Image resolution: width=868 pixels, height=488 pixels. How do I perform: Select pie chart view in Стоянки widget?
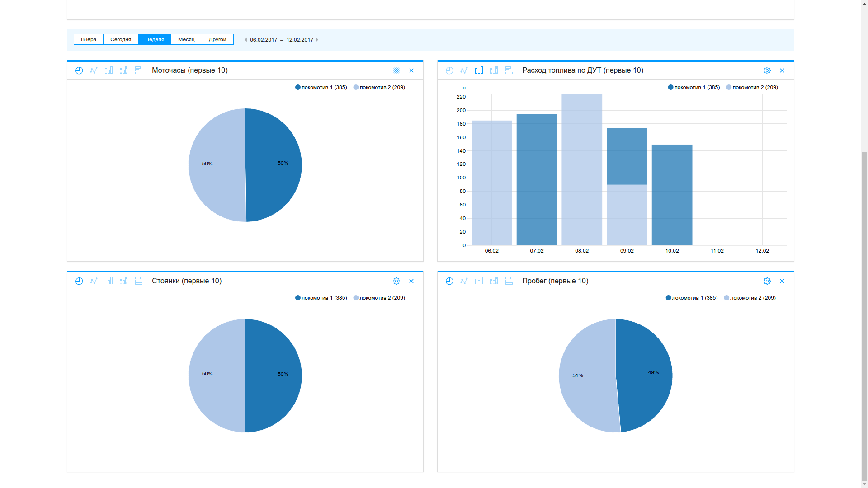(x=79, y=281)
